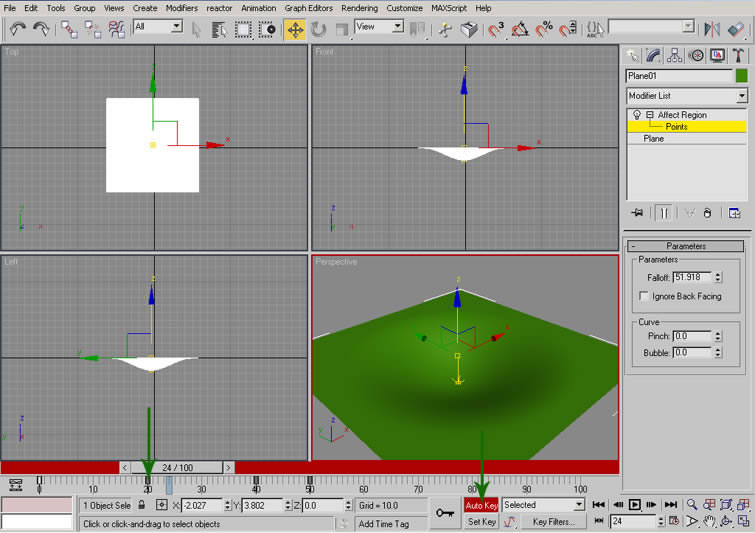Open the Modifiers menu

181,7
